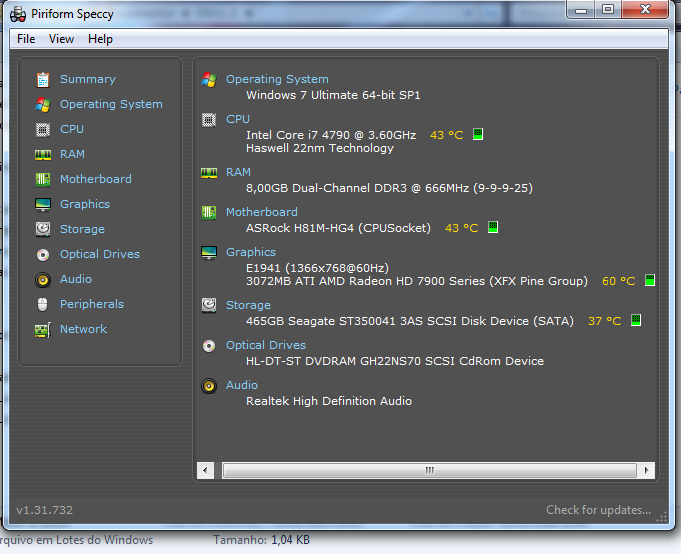This screenshot has width=681, height=554.
Task: Open the Help menu
Action: [100, 39]
